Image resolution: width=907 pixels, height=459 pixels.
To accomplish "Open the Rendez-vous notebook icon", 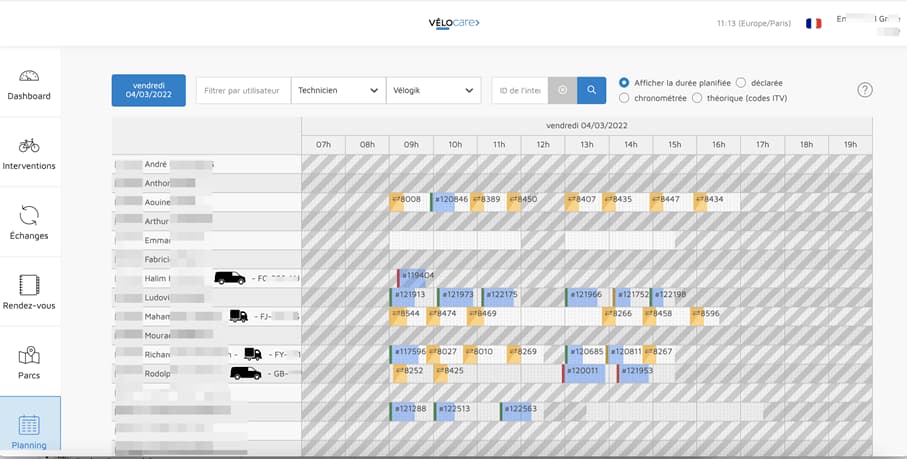I will click(29, 285).
